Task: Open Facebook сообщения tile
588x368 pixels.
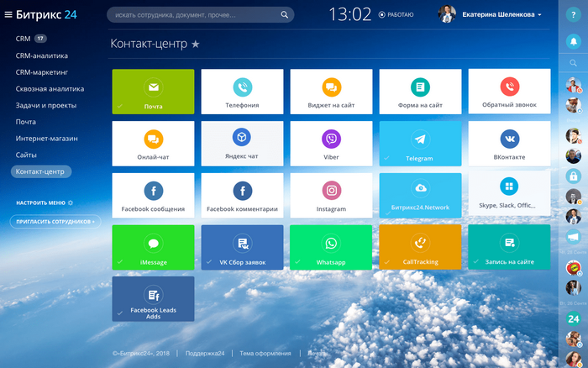Action: pos(153,196)
